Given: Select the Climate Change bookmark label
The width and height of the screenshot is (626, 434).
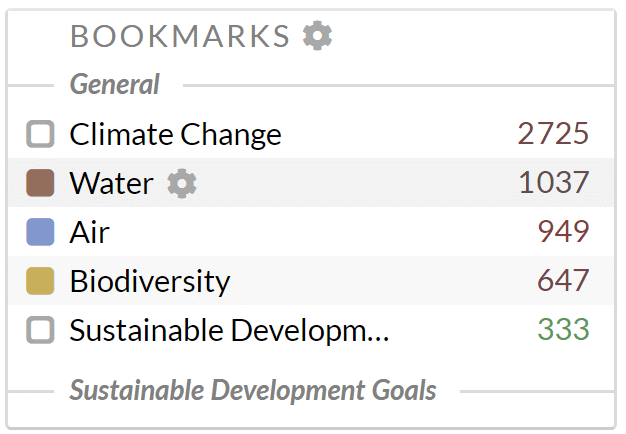Looking at the screenshot, I should point(175,135).
